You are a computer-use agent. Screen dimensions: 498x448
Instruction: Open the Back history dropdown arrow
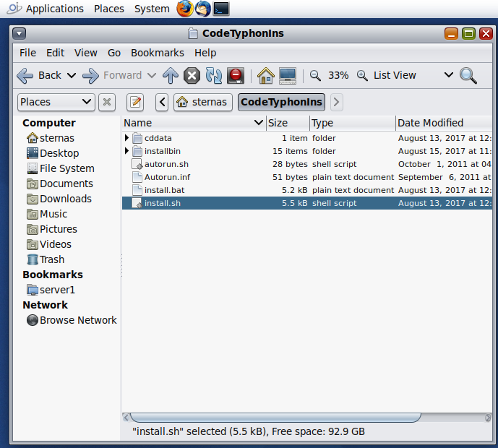pyautogui.click(x=72, y=76)
